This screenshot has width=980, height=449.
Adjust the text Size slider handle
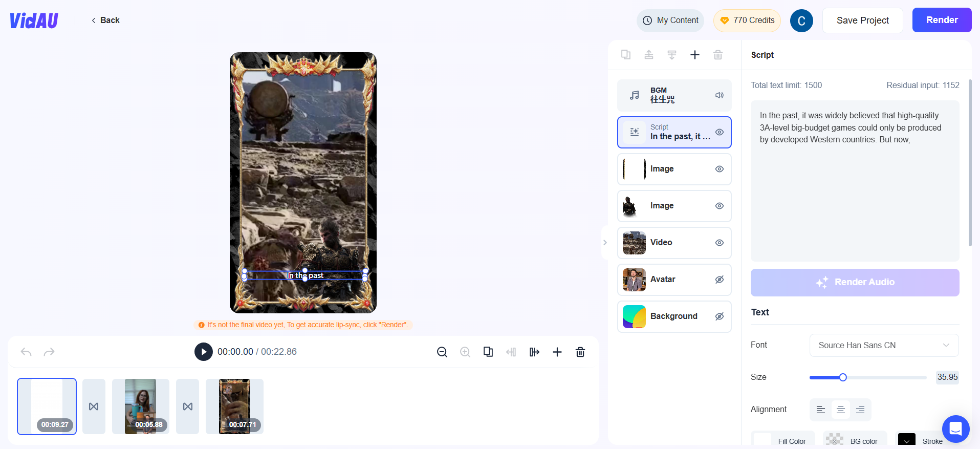843,377
